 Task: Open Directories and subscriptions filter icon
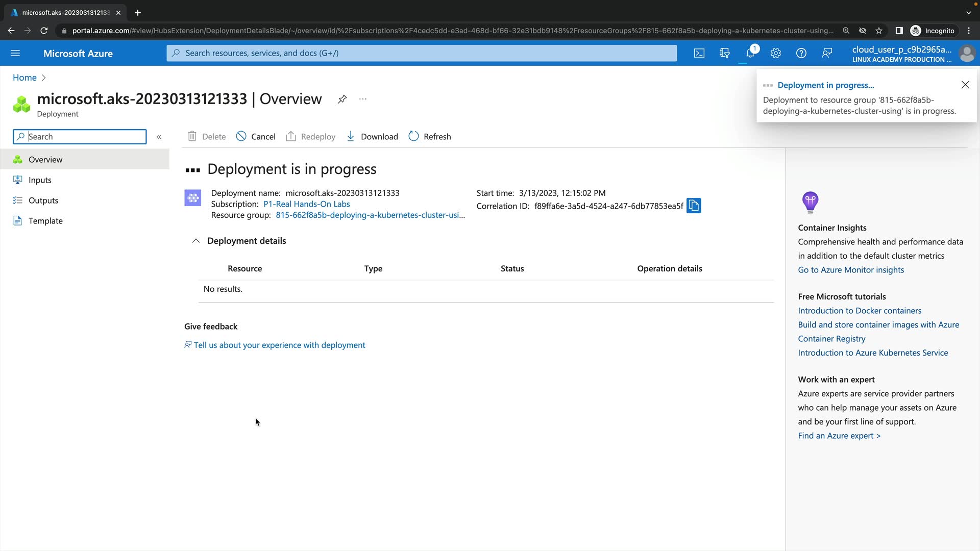(725, 53)
